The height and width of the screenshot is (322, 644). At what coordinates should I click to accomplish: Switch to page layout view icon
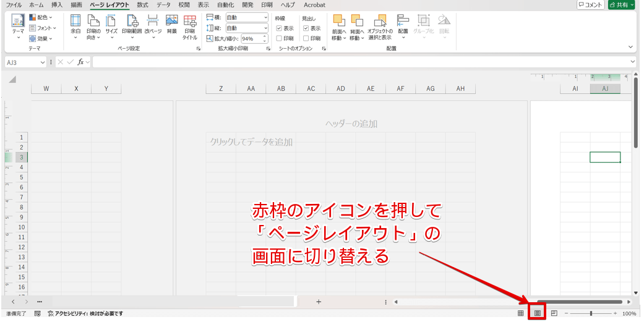[537, 313]
